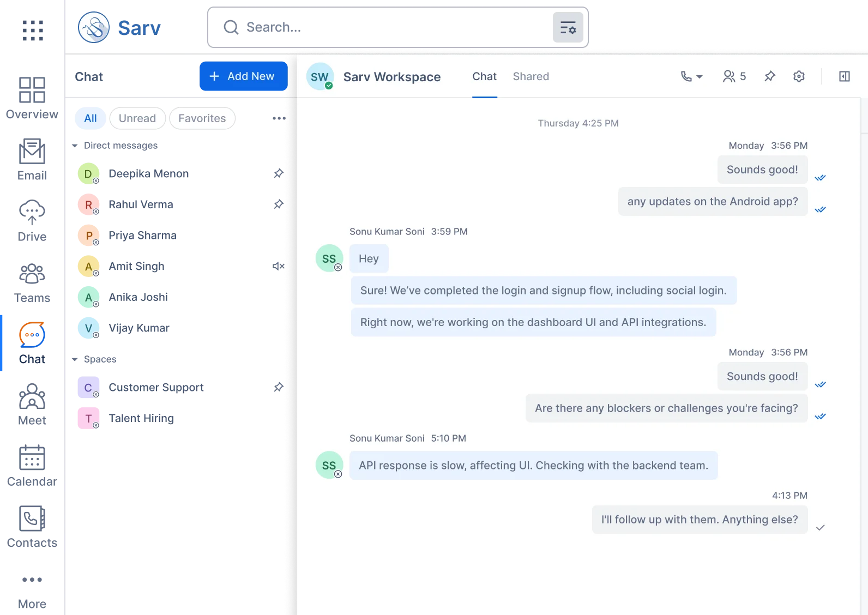Click Sonu Kumar Soni avatar at 5:10 PM
The width and height of the screenshot is (868, 615).
click(x=329, y=465)
